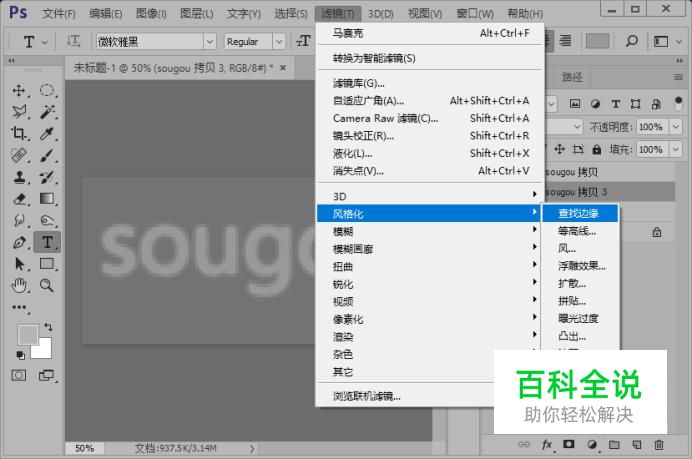The width and height of the screenshot is (692, 459).
Task: Select the History Brush tool
Action: point(47,177)
